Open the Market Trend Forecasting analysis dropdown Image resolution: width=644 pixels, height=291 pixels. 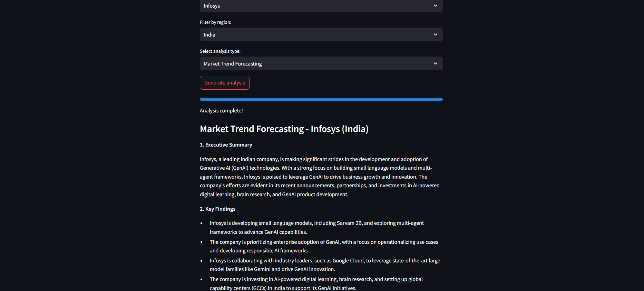[x=321, y=63]
